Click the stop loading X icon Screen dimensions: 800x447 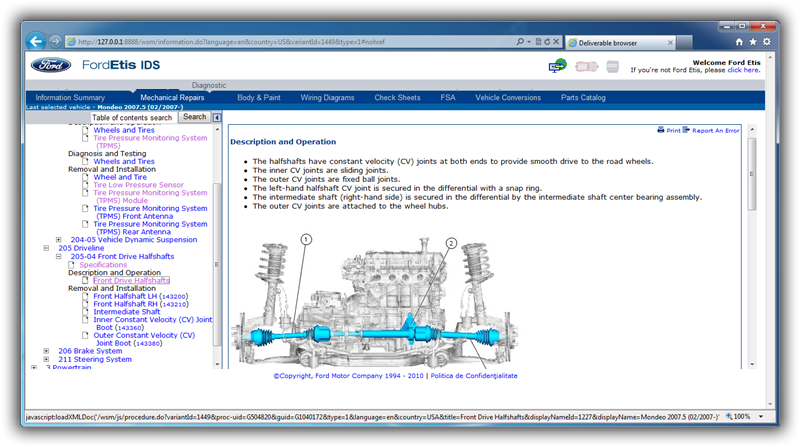click(556, 42)
